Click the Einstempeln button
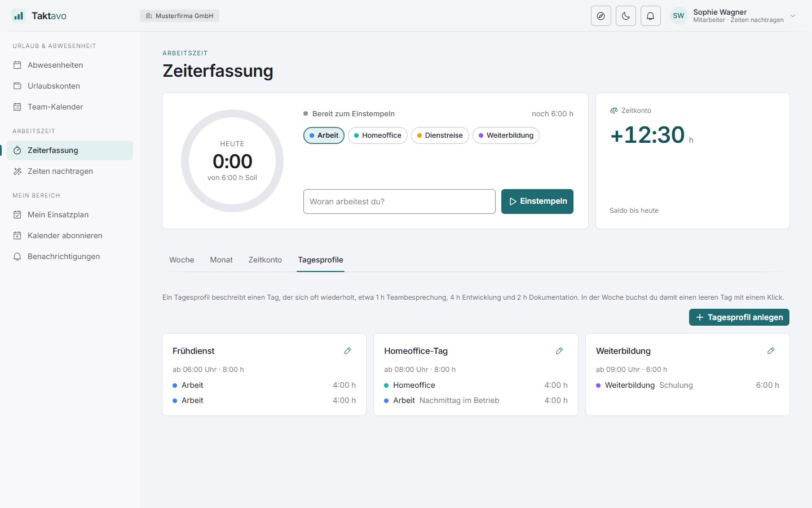The image size is (812, 508). coord(537,202)
